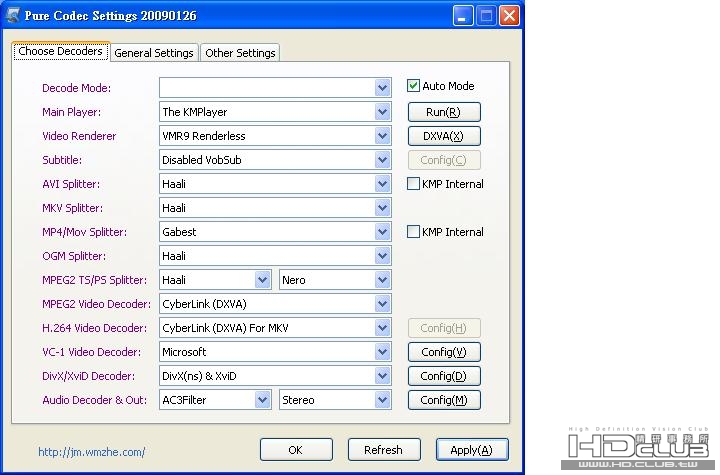This screenshot has height=475, width=720.
Task: Click the Run(R) button
Action: coord(444,112)
